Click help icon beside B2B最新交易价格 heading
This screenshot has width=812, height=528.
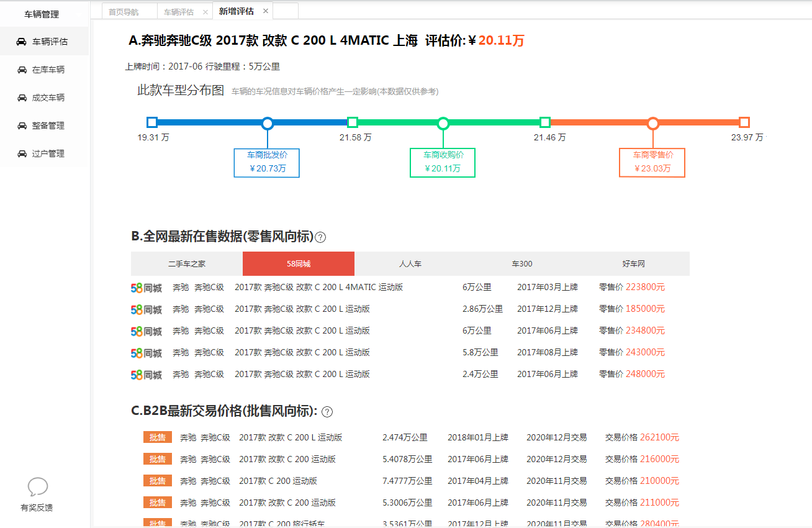(327, 412)
